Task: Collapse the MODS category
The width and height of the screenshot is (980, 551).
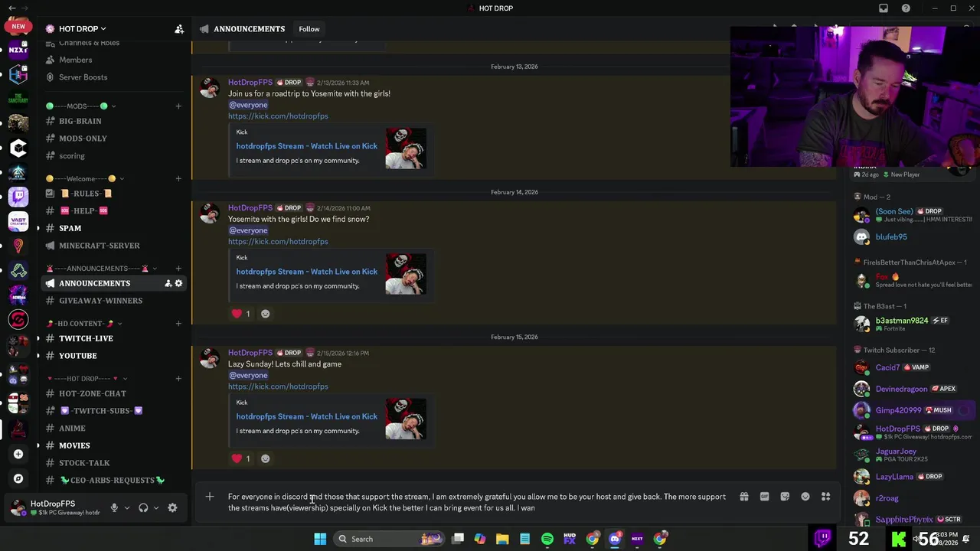Action: coord(81,106)
